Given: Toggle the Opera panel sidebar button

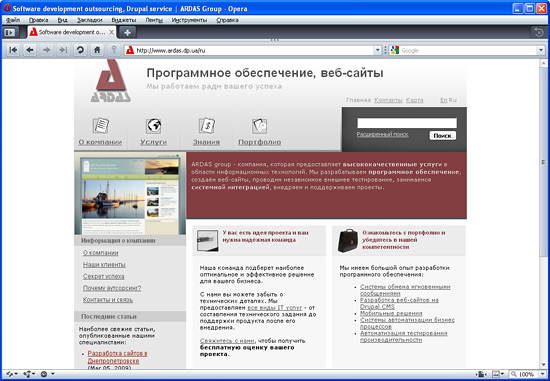Looking at the screenshot, I should (10, 33).
